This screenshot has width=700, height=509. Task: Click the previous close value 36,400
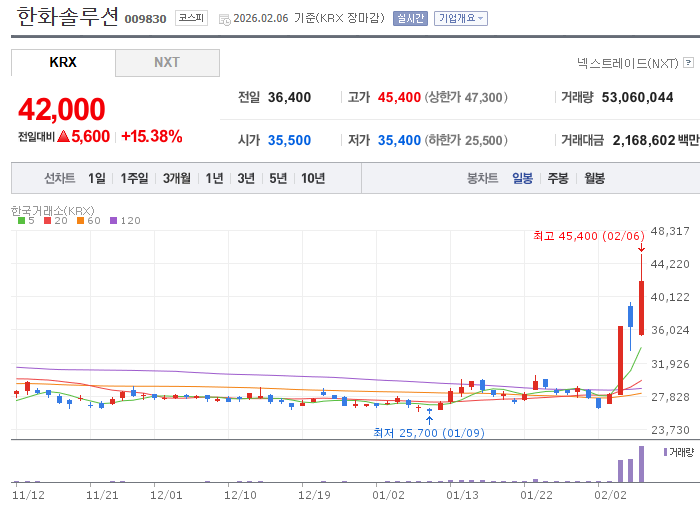pyautogui.click(x=289, y=97)
